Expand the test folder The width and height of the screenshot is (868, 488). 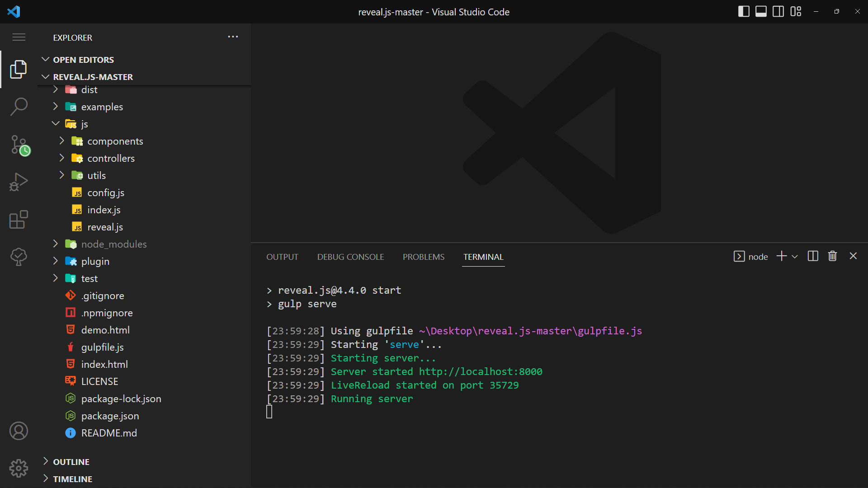[144, 278]
